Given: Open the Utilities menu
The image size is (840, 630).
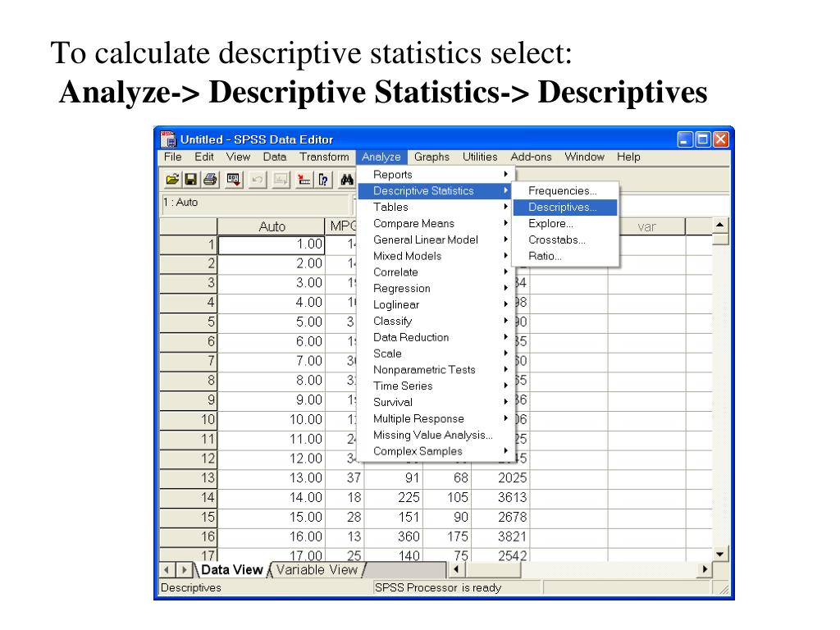Looking at the screenshot, I should point(480,157).
